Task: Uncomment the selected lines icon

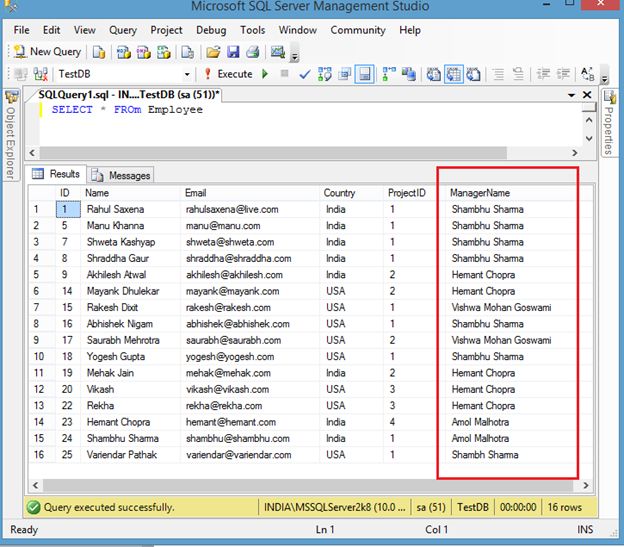Action: 518,74
